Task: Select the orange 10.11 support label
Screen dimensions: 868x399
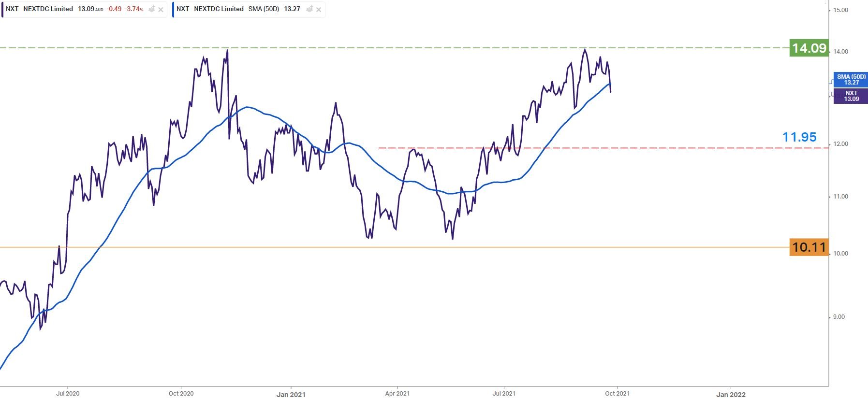Action: (809, 247)
